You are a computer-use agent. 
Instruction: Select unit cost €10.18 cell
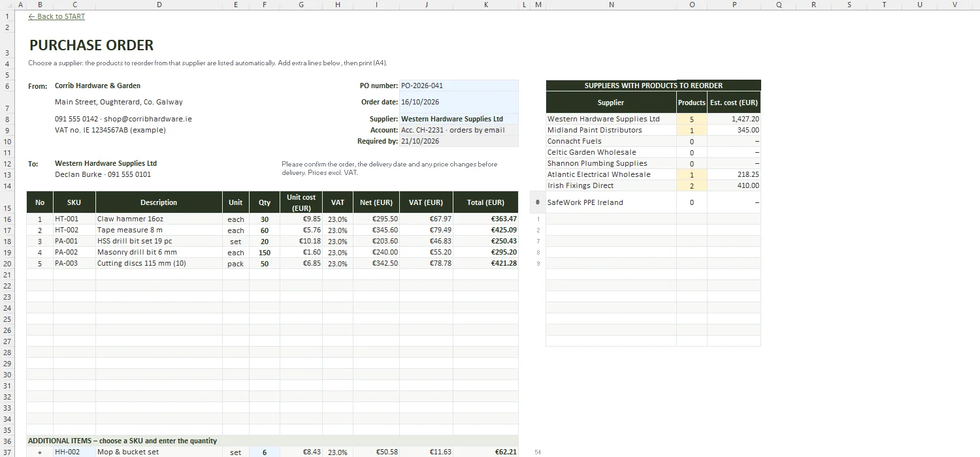301,241
